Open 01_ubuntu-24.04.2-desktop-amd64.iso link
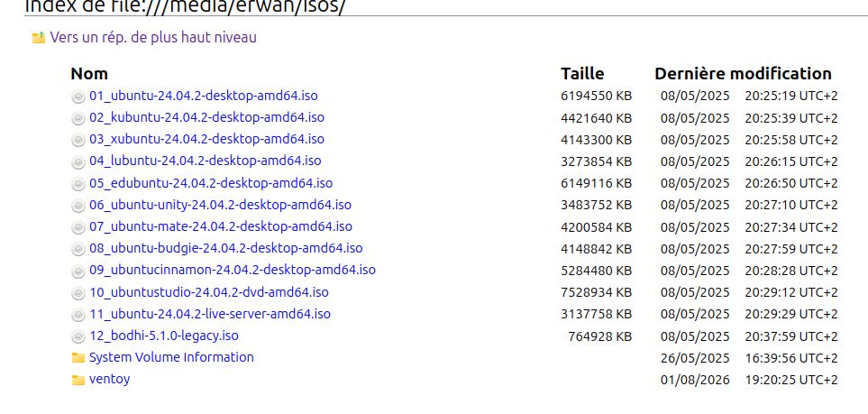Screen dimensions: 868x414 204,96
